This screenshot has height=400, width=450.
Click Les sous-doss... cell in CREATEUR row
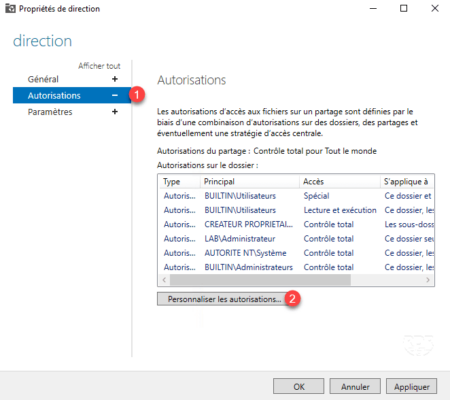409,225
